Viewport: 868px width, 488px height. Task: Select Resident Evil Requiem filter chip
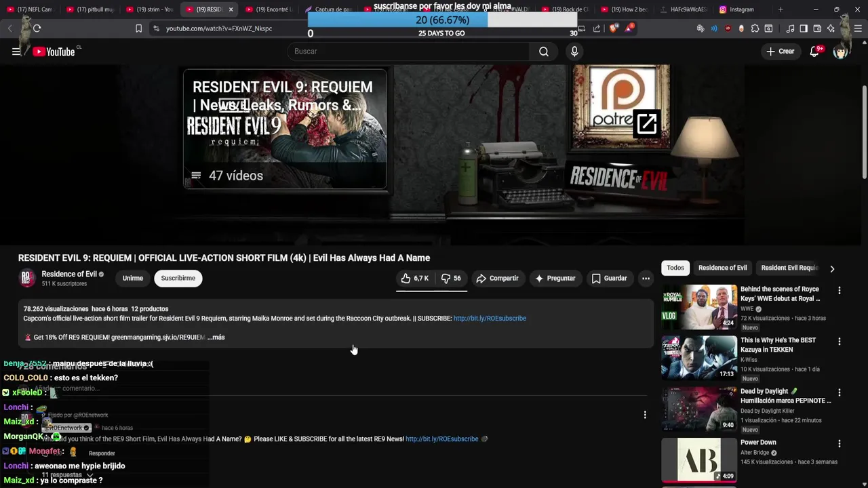click(789, 268)
